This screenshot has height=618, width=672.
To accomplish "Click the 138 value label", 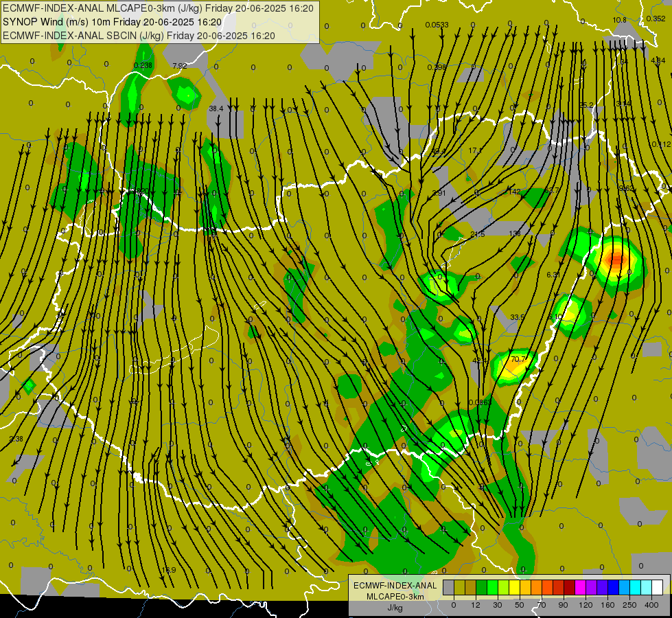I will click(514, 233).
